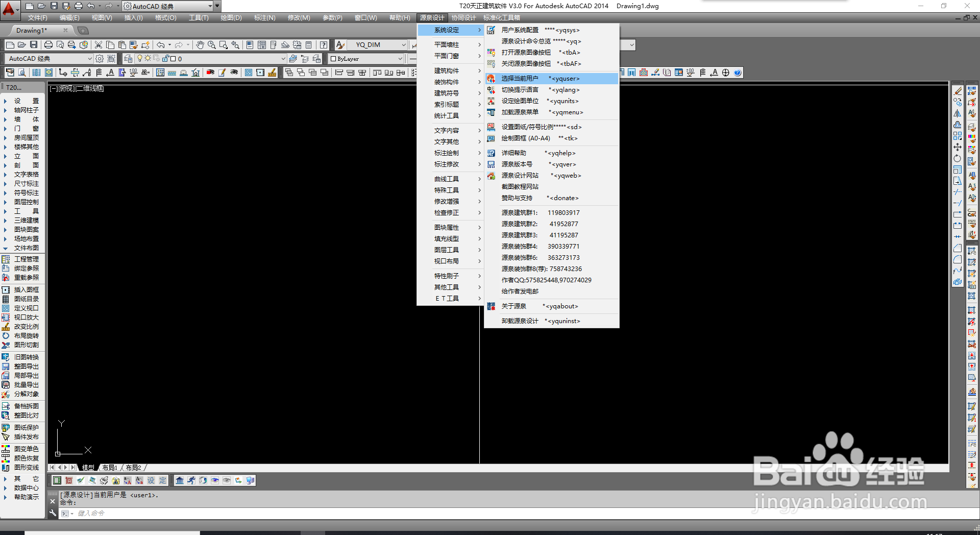This screenshot has height=535, width=980.
Task: Click the 工程管理 icon in the side panel
Action: click(6, 259)
